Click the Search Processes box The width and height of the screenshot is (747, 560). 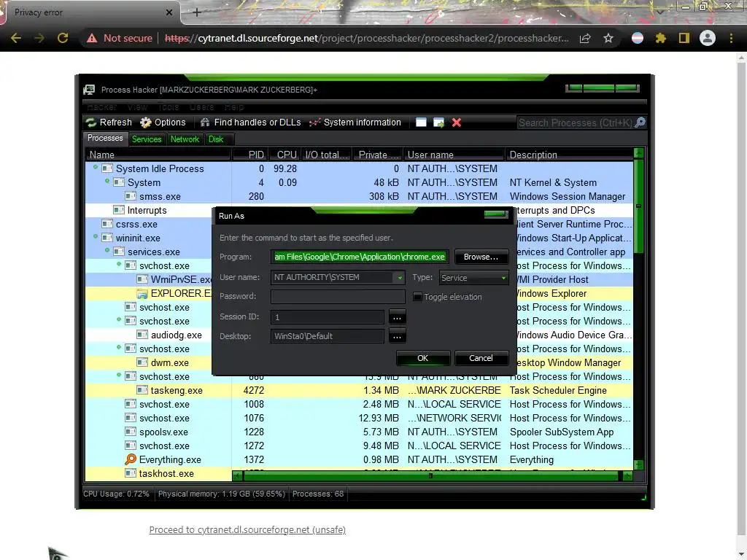576,122
